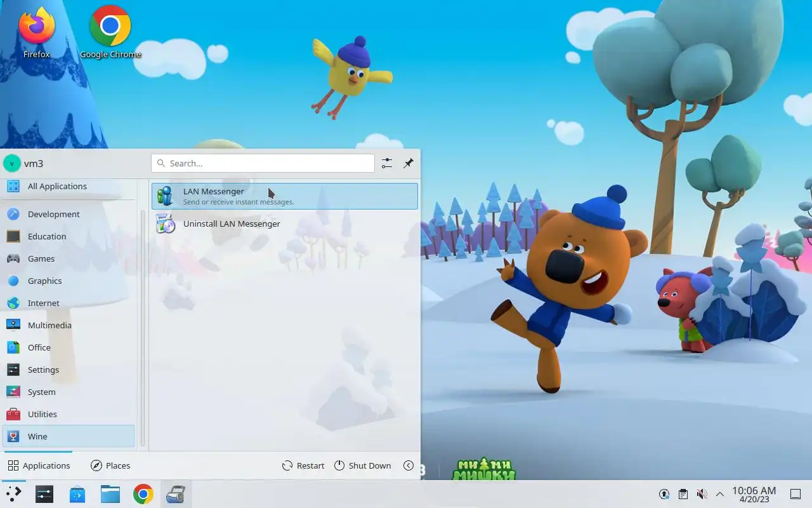The image size is (812, 508).
Task: Click the show desktop button
Action: (795, 494)
